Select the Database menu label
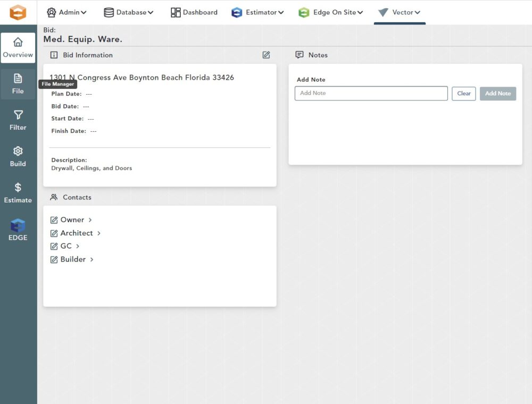Screen dimensions: 532x404 coord(131,12)
